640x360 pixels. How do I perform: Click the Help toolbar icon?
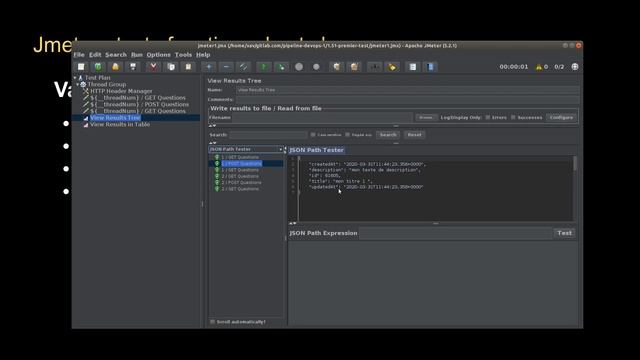[430, 67]
